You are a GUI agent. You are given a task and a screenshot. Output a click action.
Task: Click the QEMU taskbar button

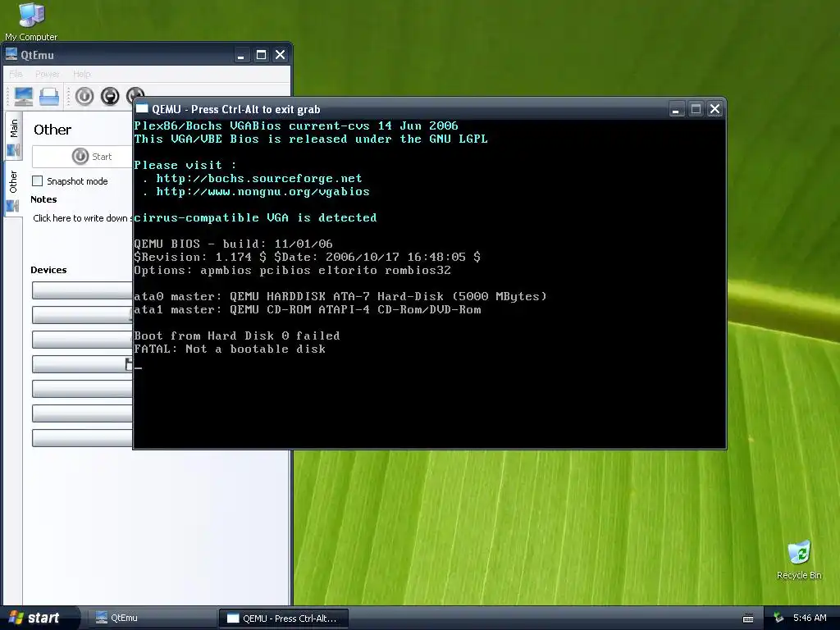(x=284, y=619)
